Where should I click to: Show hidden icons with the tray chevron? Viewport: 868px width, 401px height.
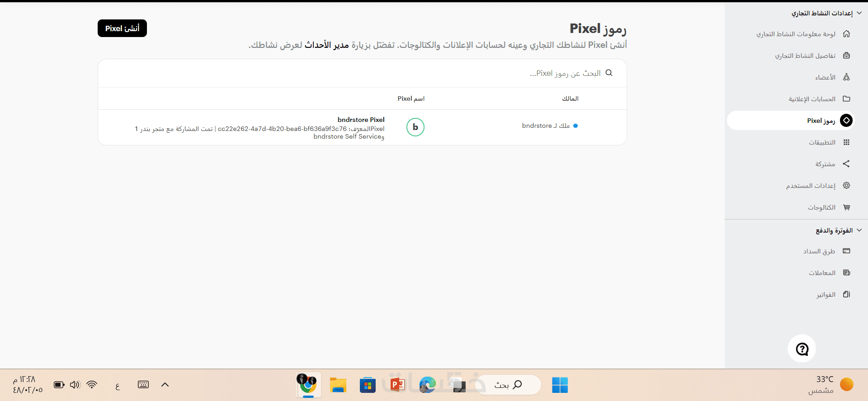[165, 385]
